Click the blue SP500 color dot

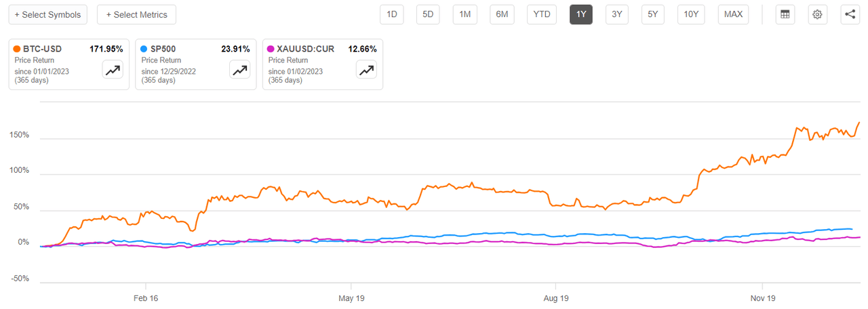pyautogui.click(x=145, y=49)
